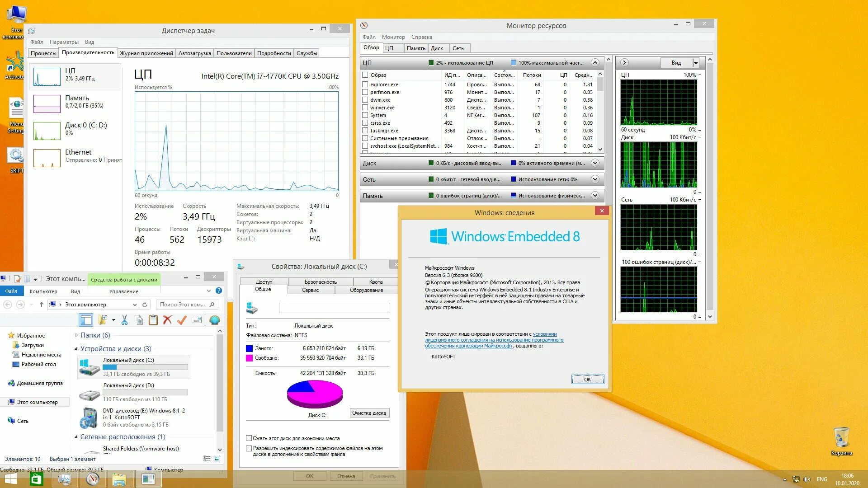Toggle the file content indexing checkbox
The image size is (868, 488).
coord(249,449)
